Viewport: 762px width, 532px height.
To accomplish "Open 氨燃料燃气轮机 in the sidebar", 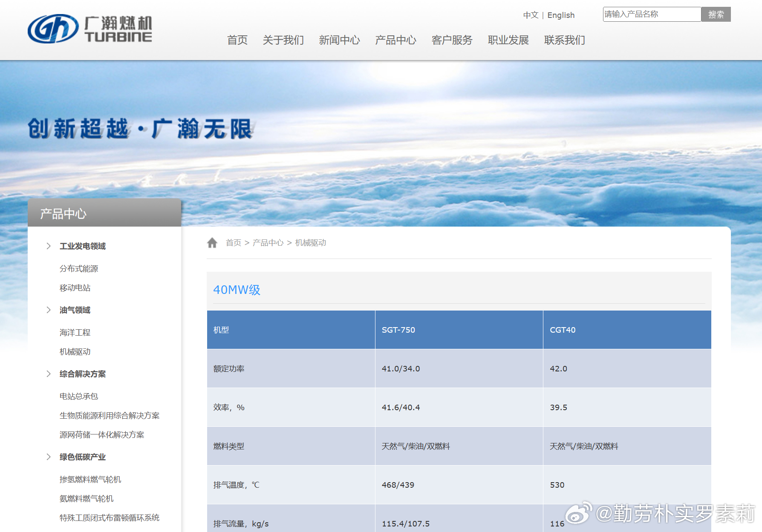I will pos(87,499).
